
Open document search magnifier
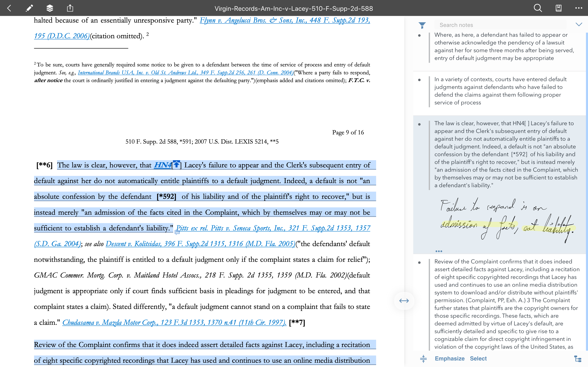(537, 8)
